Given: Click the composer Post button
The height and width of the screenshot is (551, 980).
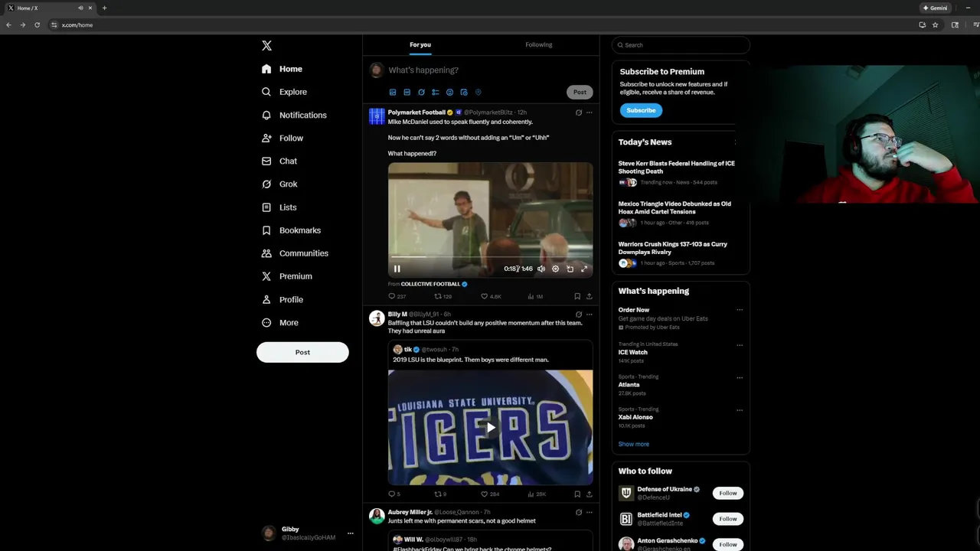Looking at the screenshot, I should point(580,92).
